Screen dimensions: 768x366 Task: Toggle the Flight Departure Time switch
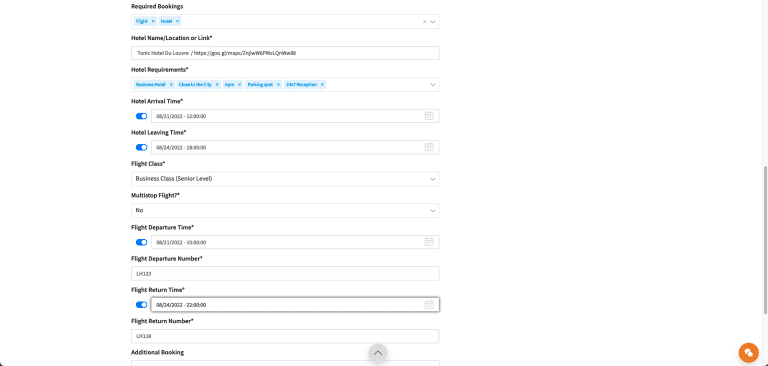(142, 242)
